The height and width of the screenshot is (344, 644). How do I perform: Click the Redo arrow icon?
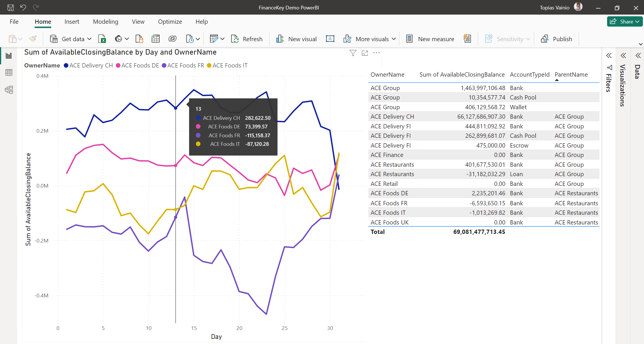[x=36, y=7]
